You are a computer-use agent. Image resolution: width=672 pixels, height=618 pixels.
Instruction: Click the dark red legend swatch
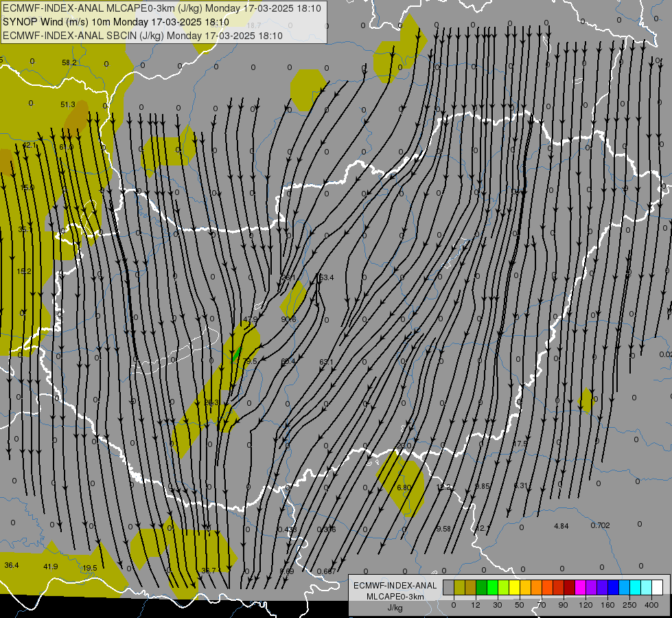pos(569,587)
